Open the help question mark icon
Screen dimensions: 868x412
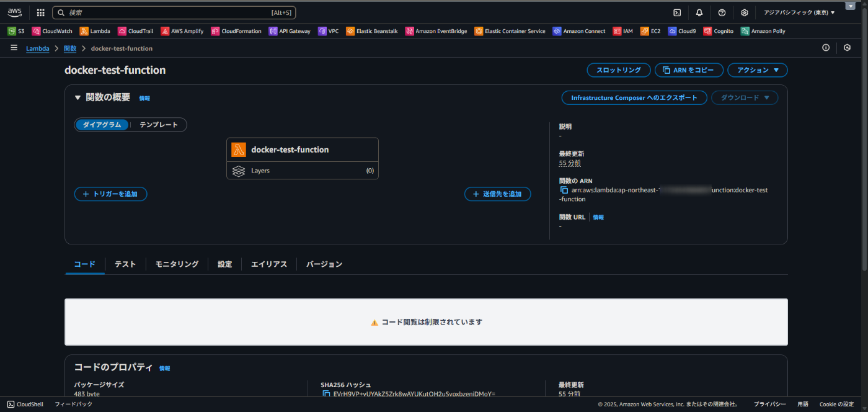pyautogui.click(x=722, y=12)
